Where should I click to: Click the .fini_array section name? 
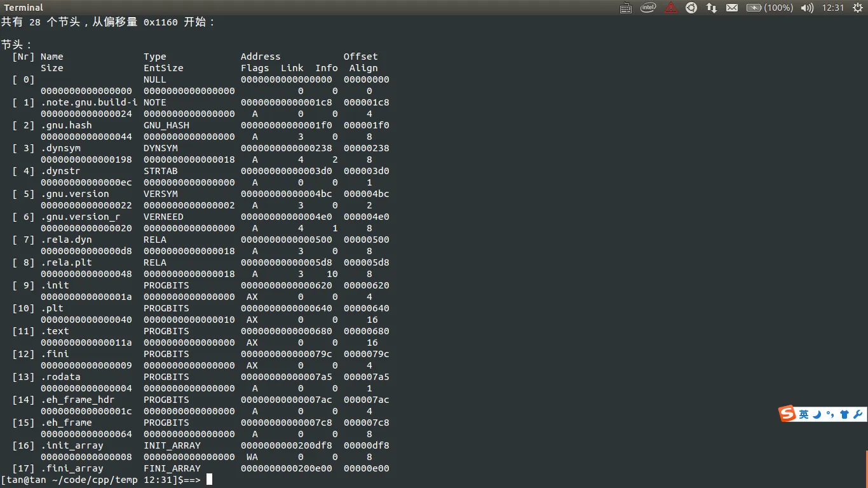pos(72,468)
